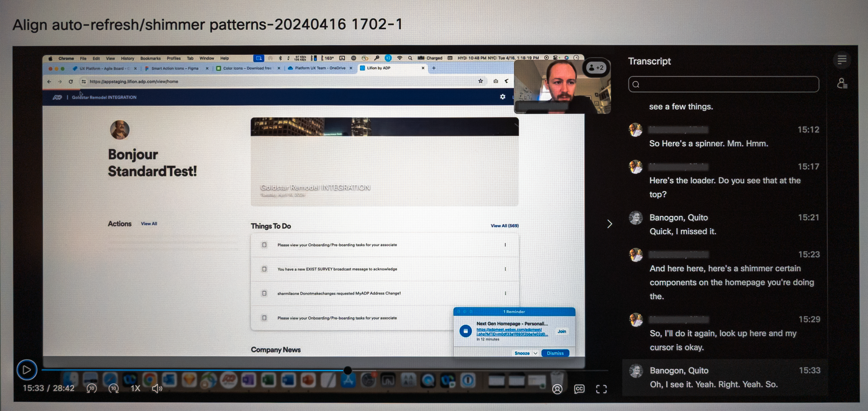The image size is (868, 411).
Task: Click the user profile avatar above Bonjour
Action: (x=120, y=130)
